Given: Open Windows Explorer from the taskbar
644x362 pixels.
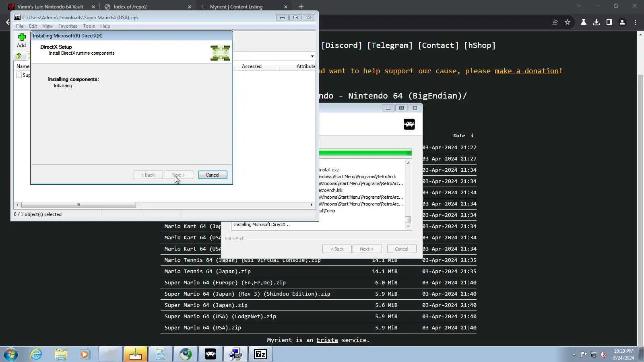Looking at the screenshot, I should [x=61, y=354].
